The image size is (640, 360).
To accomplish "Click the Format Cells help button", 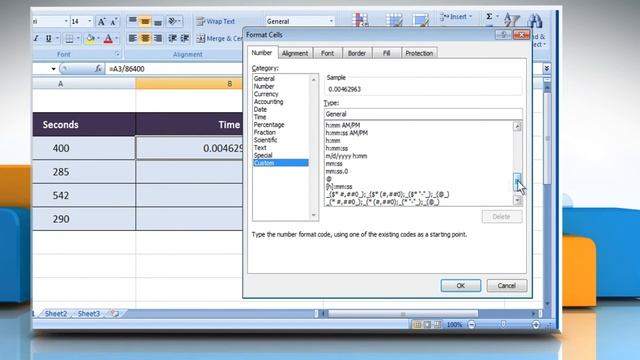I will pyautogui.click(x=503, y=35).
